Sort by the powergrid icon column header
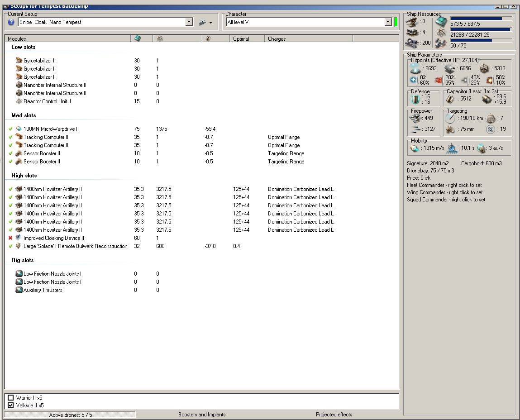Image resolution: width=520 pixels, height=420 pixels. click(x=177, y=39)
